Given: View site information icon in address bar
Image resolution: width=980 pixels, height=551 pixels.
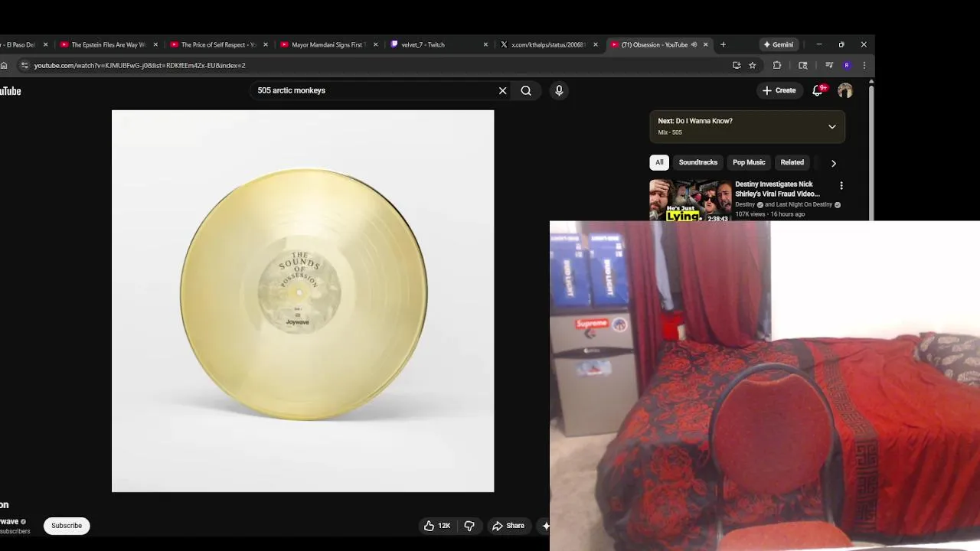Looking at the screenshot, I should coord(24,65).
